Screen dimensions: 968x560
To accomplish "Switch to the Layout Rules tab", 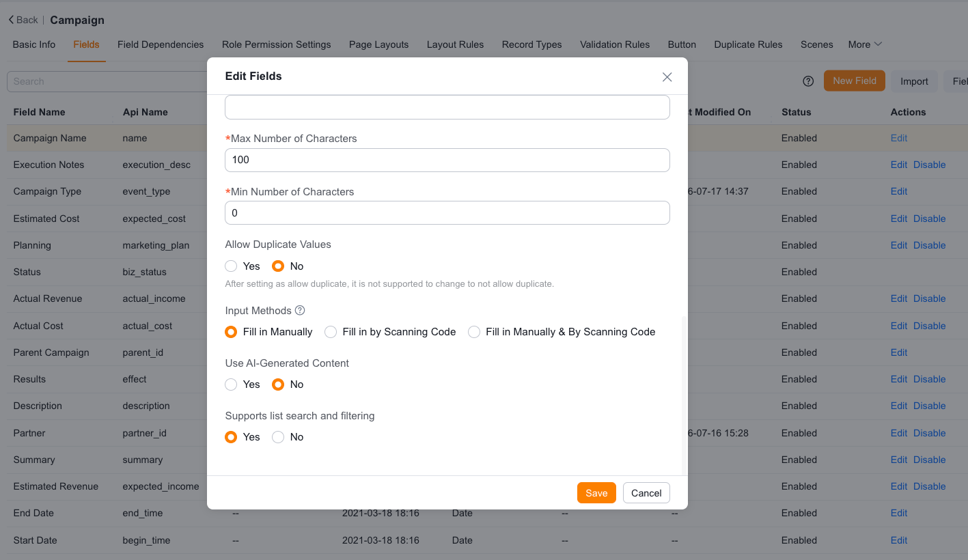I will [455, 44].
